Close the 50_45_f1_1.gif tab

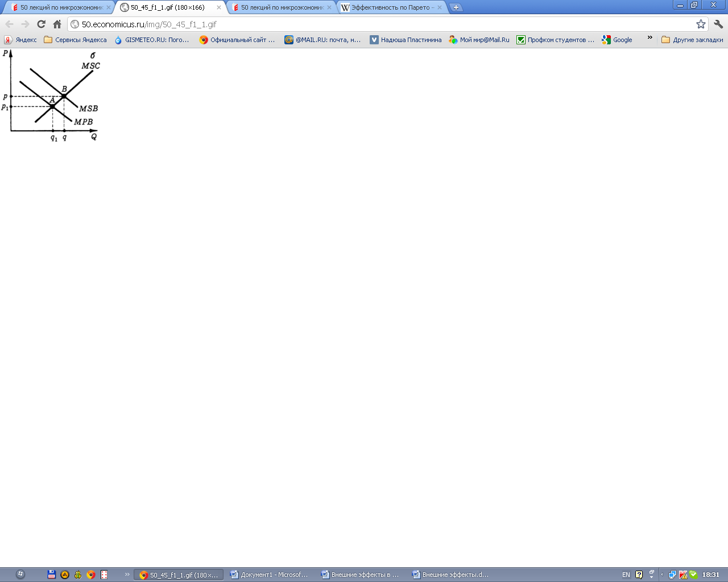click(x=219, y=7)
